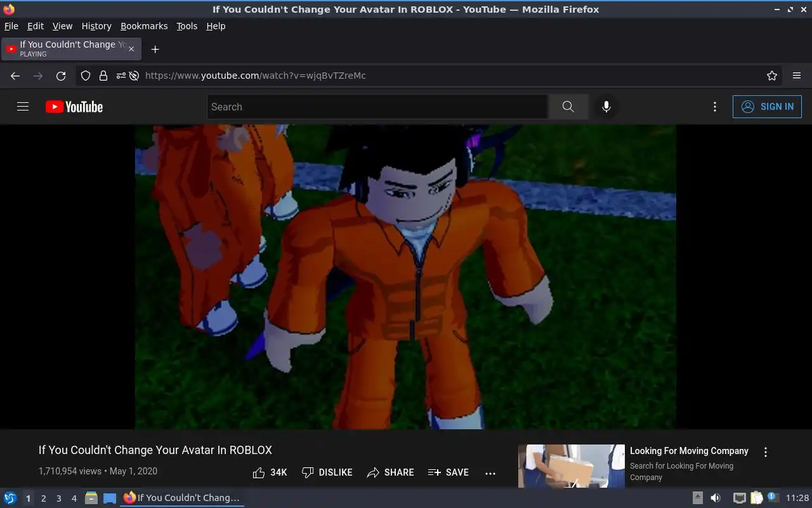The image size is (812, 508).
Task: Reload the current page
Action: coord(61,76)
